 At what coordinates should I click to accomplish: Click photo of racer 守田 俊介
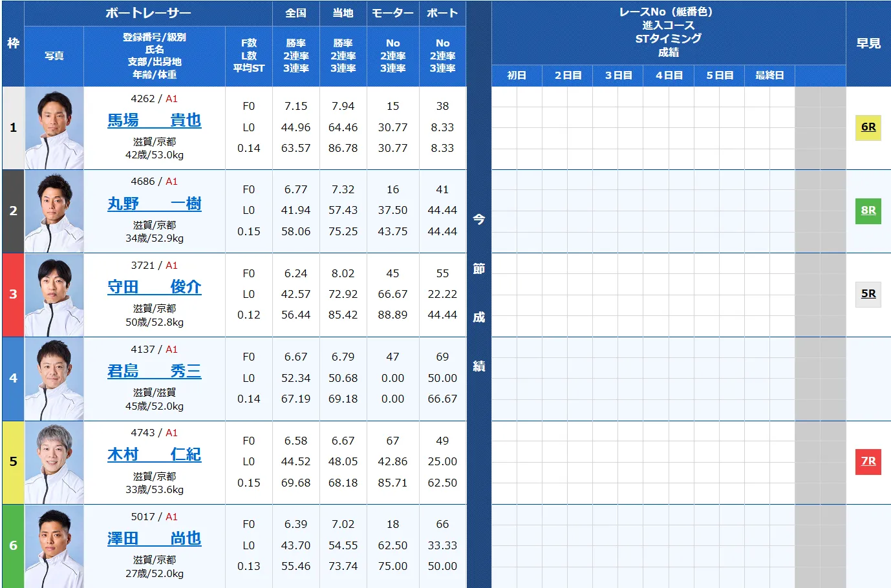pos(54,295)
